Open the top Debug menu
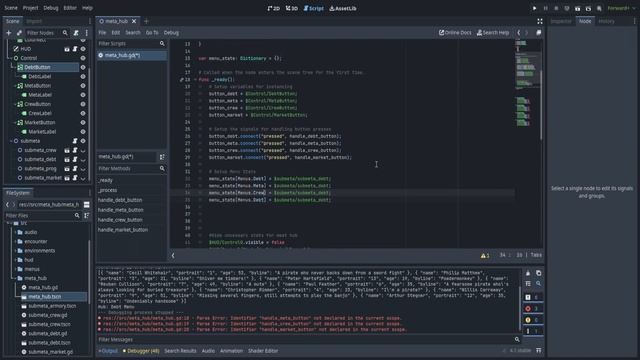 coord(51,8)
